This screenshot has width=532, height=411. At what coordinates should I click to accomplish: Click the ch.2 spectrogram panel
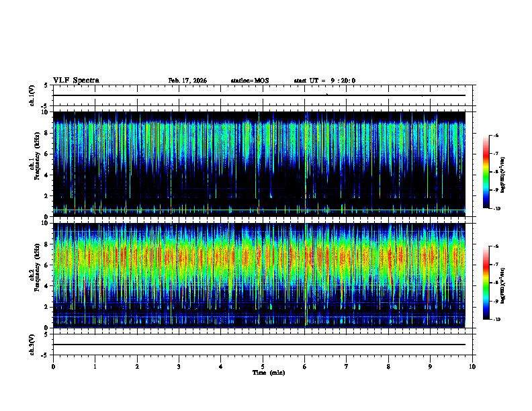[x=259, y=275]
